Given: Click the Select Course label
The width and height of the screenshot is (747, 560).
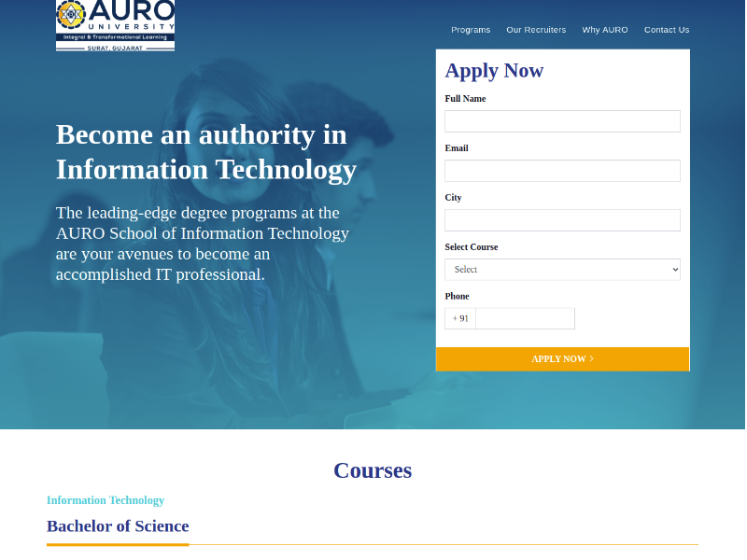Looking at the screenshot, I should pyautogui.click(x=472, y=247).
